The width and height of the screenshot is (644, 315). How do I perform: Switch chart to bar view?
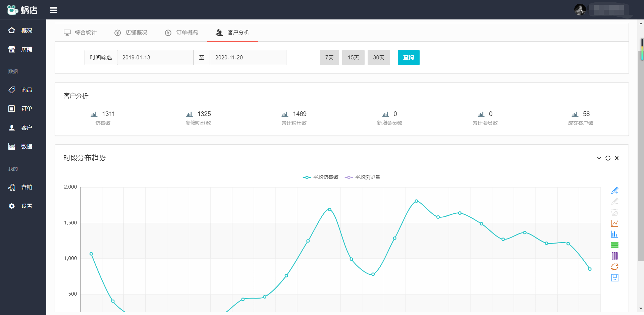(x=614, y=234)
